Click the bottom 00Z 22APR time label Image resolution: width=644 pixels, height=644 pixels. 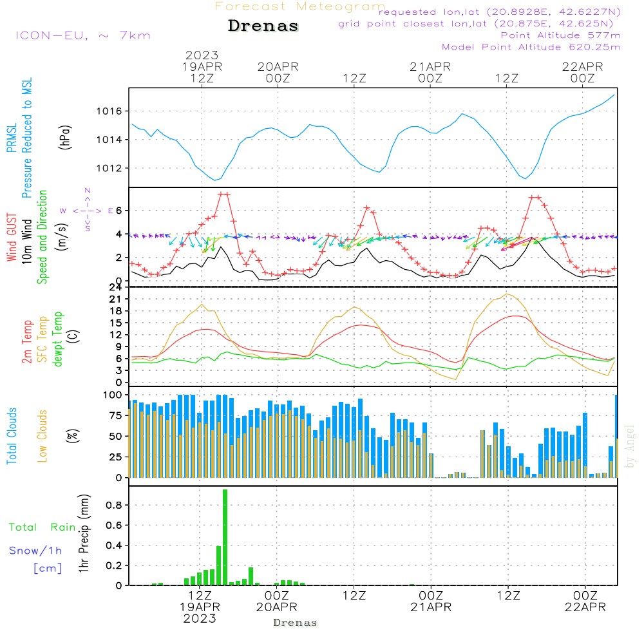pos(585,601)
